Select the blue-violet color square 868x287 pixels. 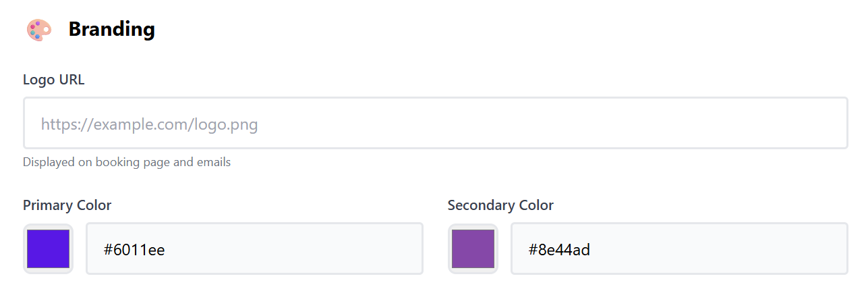[48, 249]
